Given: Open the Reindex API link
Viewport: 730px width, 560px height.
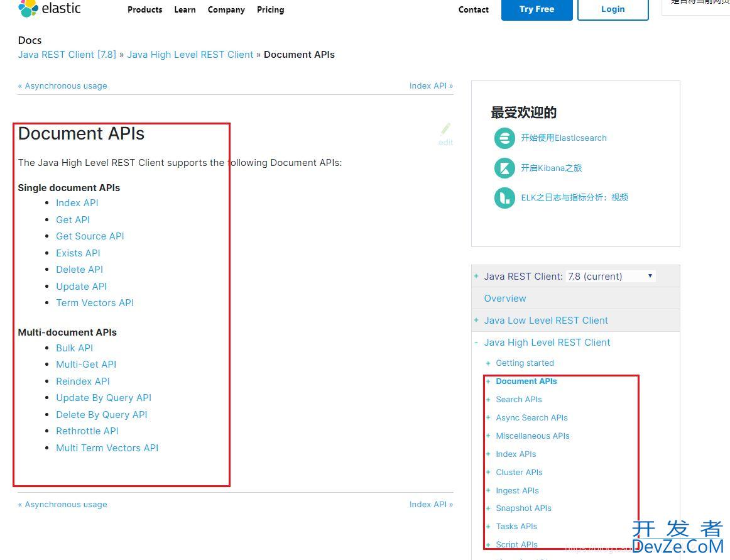Looking at the screenshot, I should pyautogui.click(x=83, y=381).
